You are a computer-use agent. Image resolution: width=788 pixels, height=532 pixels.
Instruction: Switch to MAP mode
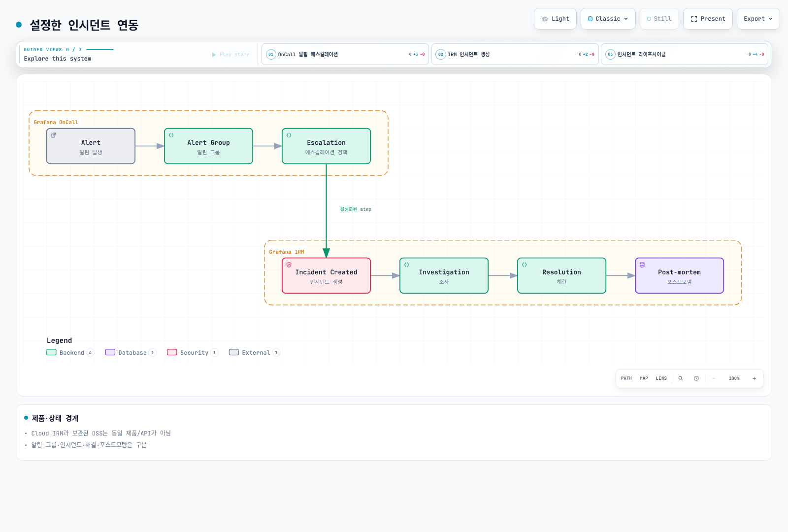644,378
